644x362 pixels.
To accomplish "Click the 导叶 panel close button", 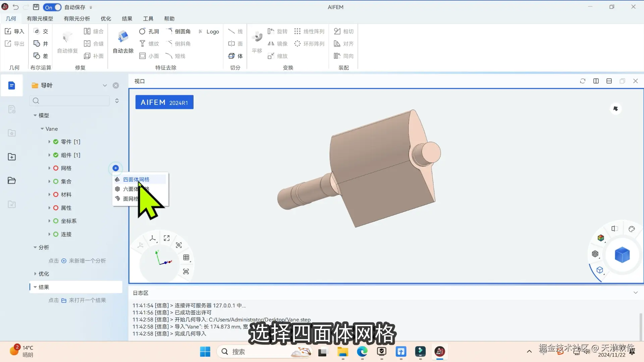I will coord(116,85).
